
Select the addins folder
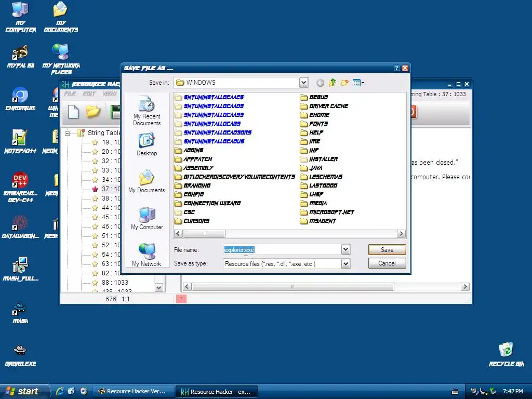click(189, 150)
